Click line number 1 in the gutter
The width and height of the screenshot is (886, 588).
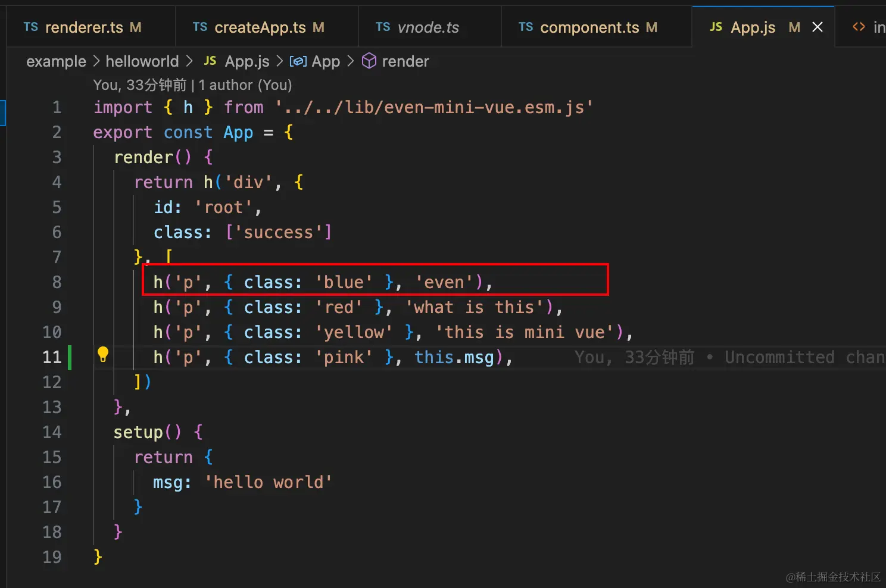point(57,107)
